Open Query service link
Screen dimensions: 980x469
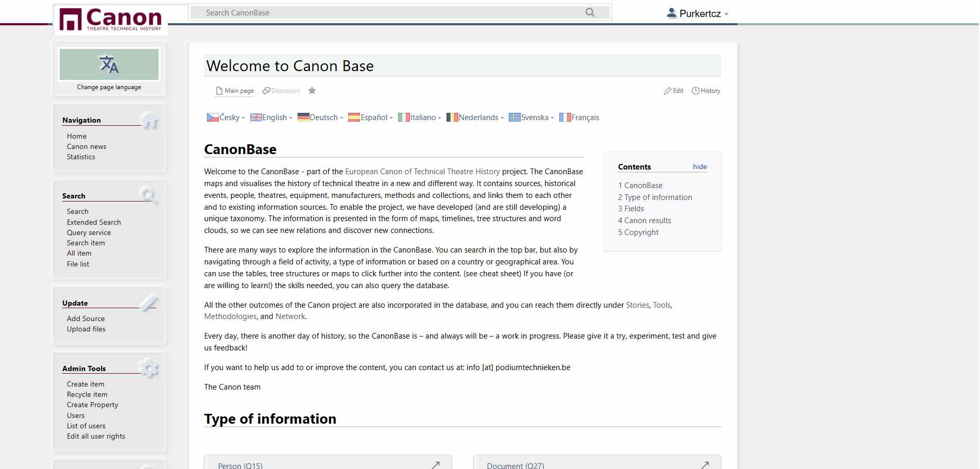[89, 232]
